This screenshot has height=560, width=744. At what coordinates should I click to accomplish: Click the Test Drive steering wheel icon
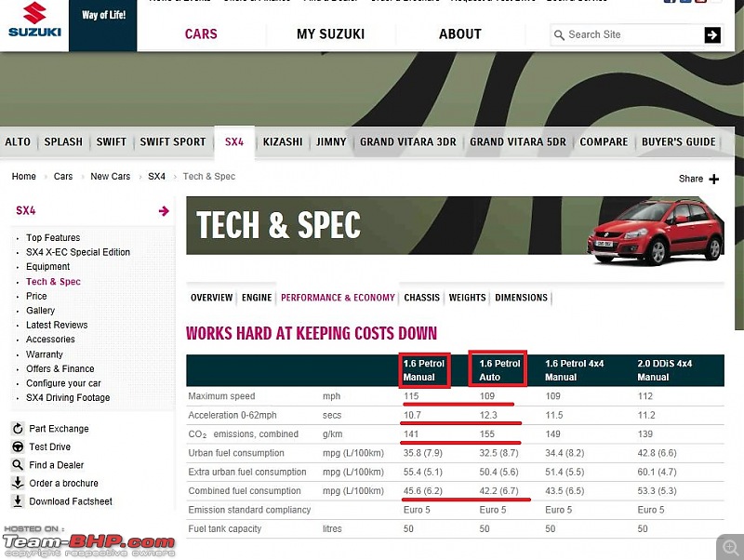(18, 447)
